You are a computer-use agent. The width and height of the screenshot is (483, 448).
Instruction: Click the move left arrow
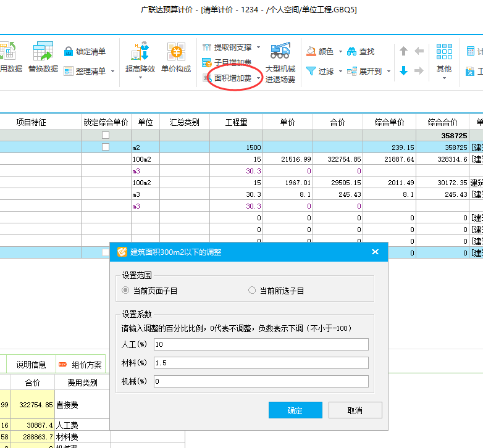click(419, 51)
